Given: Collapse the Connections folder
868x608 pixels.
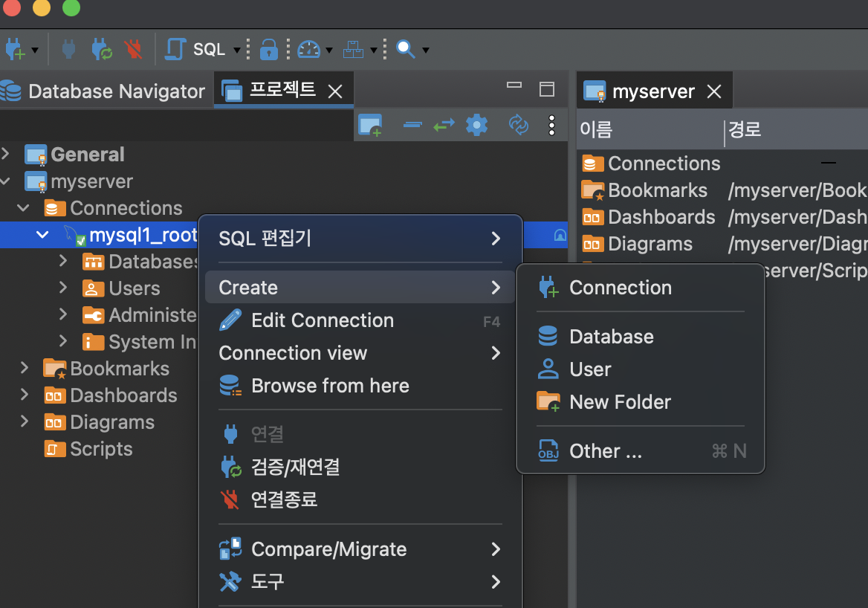Looking at the screenshot, I should point(23,207).
